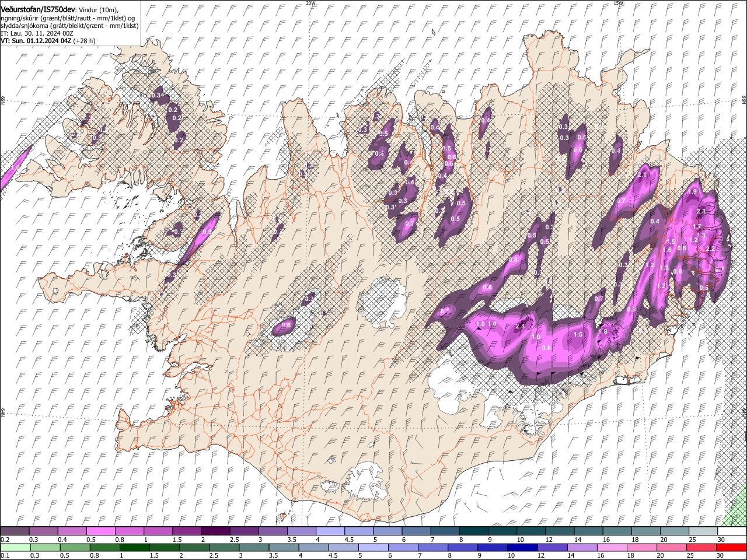Click the 15W longitude label
Viewport: 747px width, 560px height.
[618, 2]
